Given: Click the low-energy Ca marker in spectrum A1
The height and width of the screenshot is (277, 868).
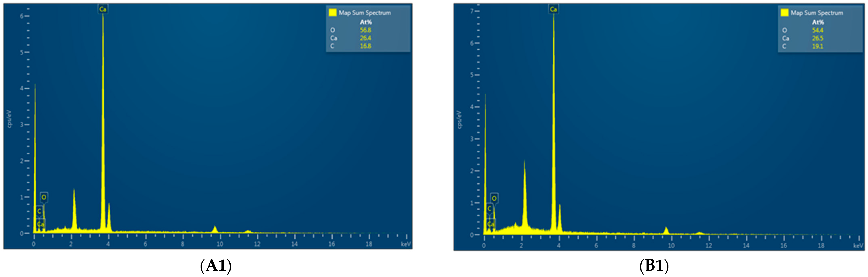Looking at the screenshot, I should pos(40,224).
